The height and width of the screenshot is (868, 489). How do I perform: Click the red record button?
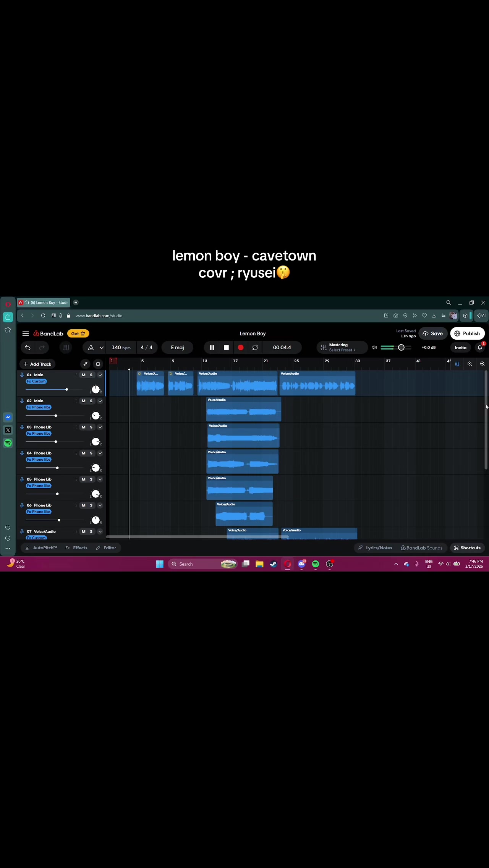241,347
